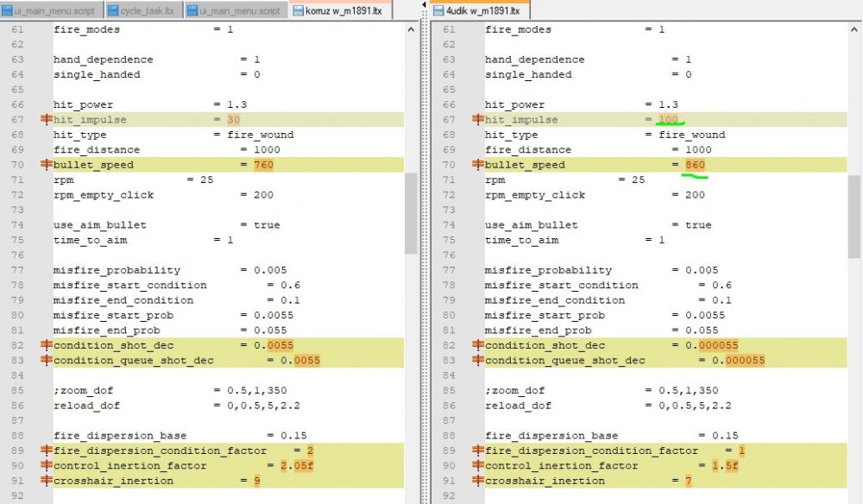Click the diff marker at bullet_speed in the right pane

pyautogui.click(x=477, y=165)
